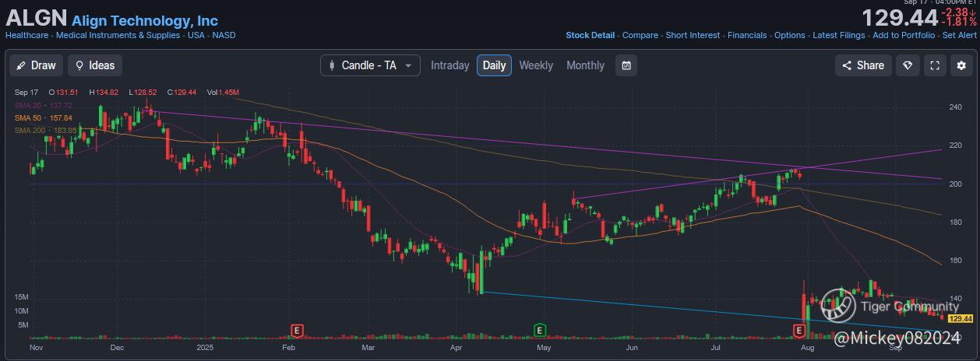
Task: Expand the Candle - TA chart type dropdown
Action: tap(370, 65)
